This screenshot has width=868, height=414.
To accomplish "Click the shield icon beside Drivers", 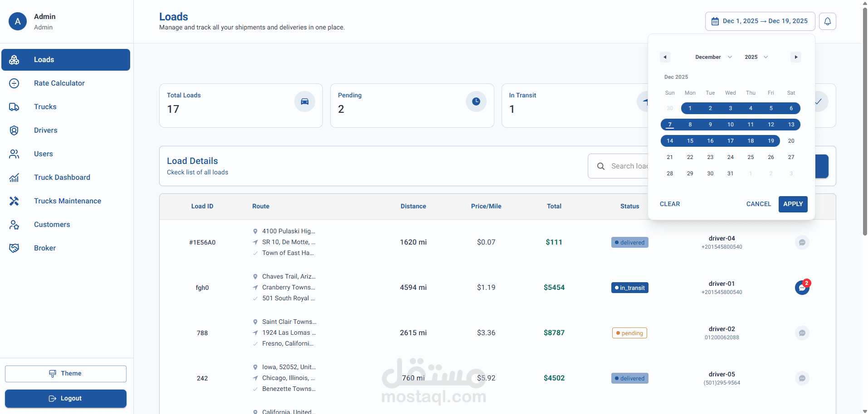I will pos(14,130).
